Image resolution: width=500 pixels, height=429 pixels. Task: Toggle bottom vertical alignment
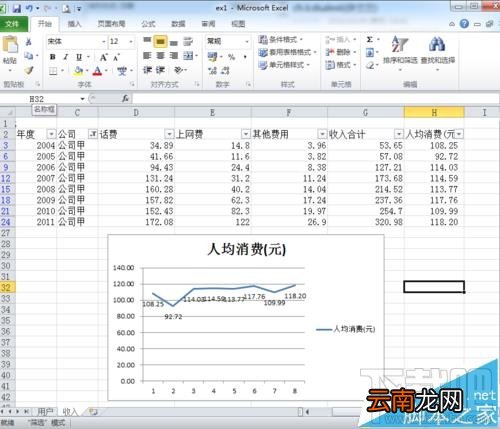tap(174, 42)
